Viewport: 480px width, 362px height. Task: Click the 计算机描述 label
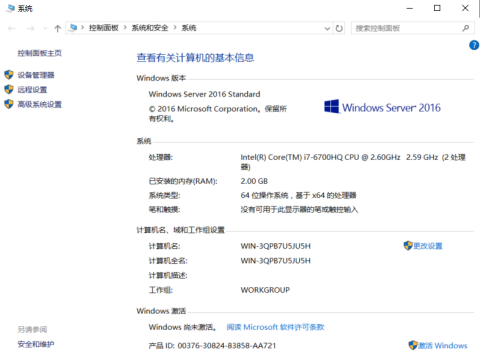[168, 276]
